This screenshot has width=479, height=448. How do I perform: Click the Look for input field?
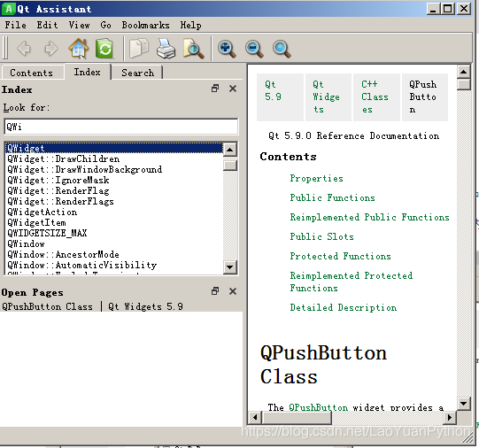tap(121, 127)
